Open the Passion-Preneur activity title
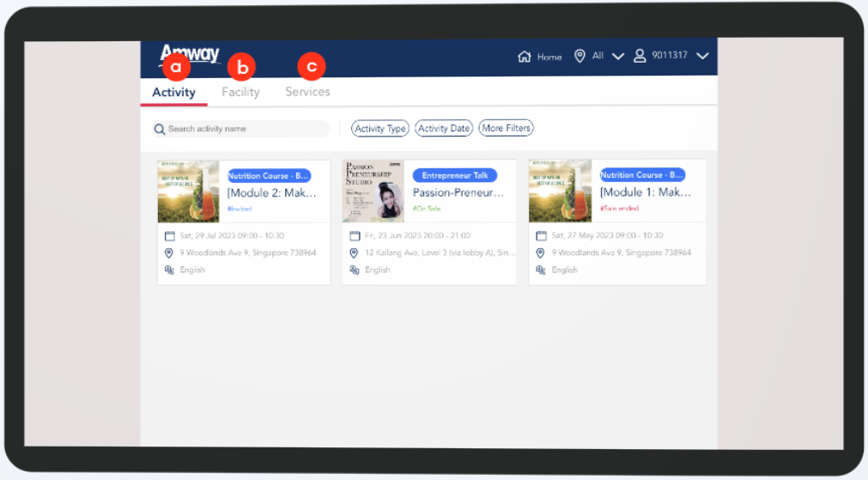 pos(458,193)
